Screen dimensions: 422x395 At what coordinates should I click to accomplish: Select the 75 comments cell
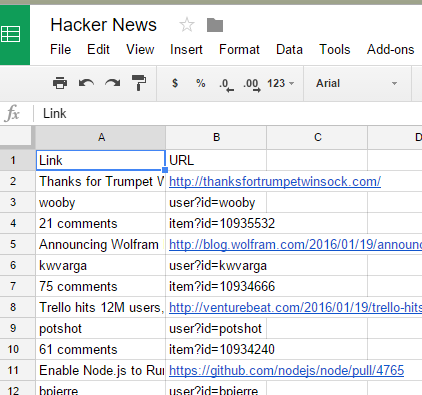pos(100,287)
